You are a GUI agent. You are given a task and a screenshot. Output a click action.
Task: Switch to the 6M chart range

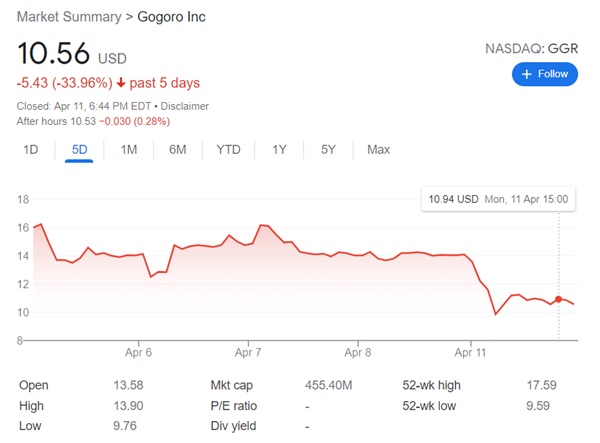pos(177,149)
